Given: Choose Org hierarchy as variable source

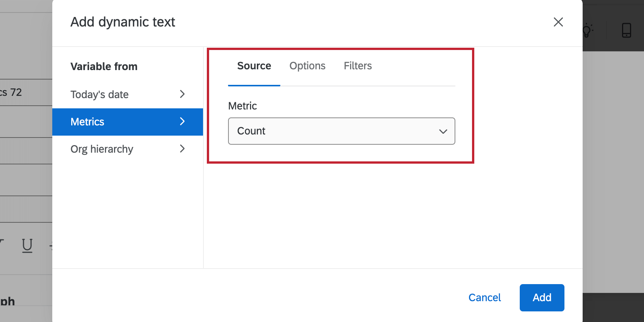Looking at the screenshot, I should point(102,149).
